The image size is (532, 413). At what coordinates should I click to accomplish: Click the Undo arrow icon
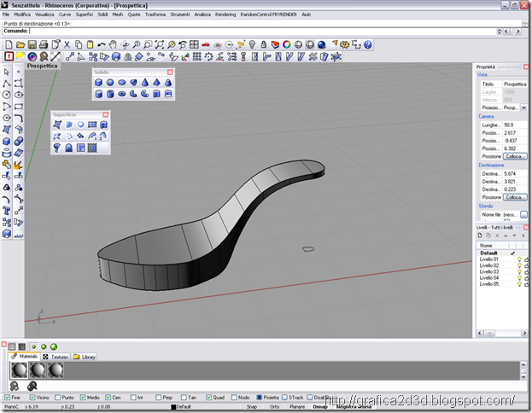coord(102,44)
